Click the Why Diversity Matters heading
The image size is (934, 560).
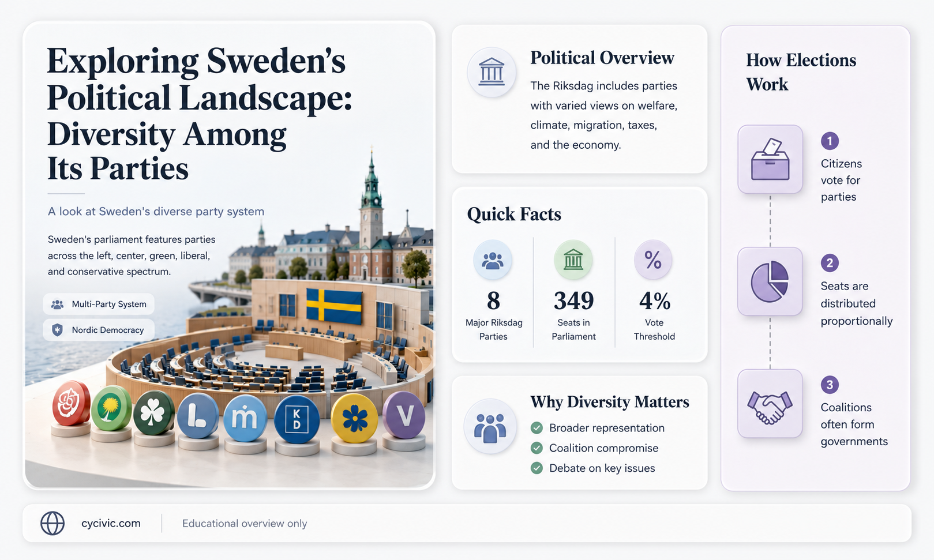pos(610,401)
